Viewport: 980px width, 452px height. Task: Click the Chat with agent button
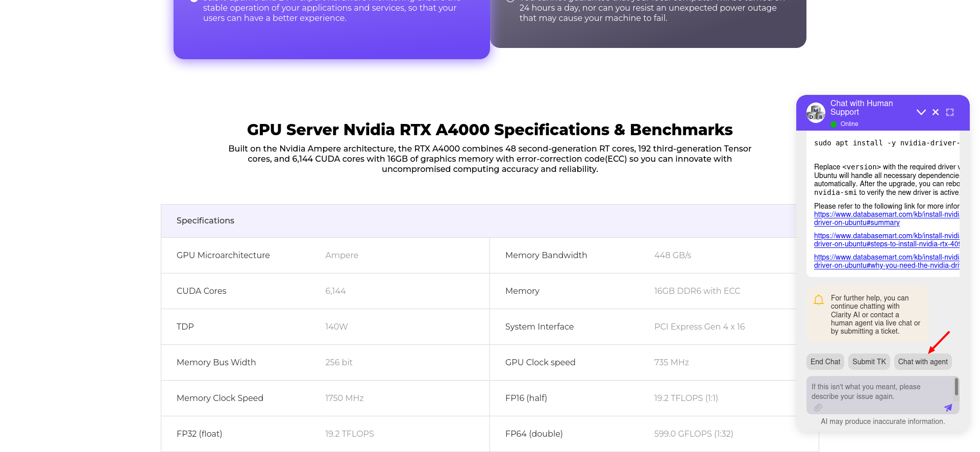(923, 362)
